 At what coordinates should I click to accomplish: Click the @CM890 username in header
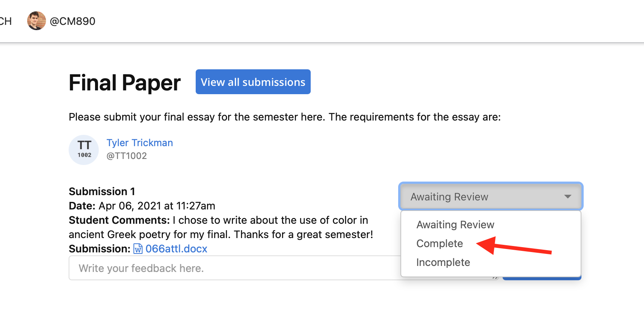click(x=72, y=21)
